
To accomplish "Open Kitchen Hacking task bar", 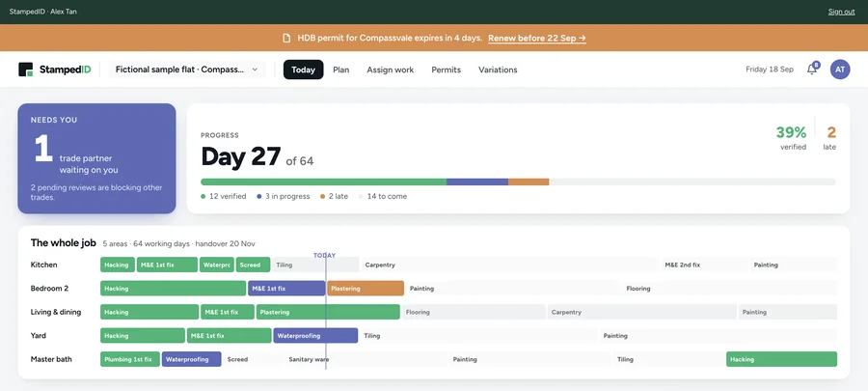I will click(118, 265).
